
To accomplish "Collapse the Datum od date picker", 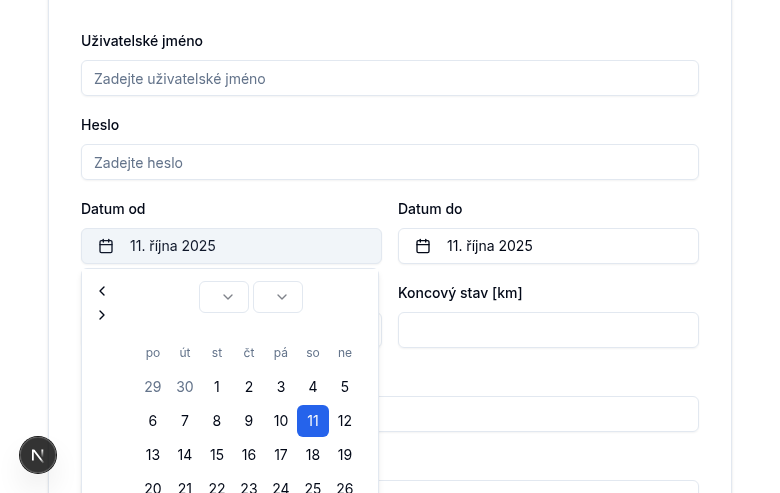I will click(x=231, y=246).
